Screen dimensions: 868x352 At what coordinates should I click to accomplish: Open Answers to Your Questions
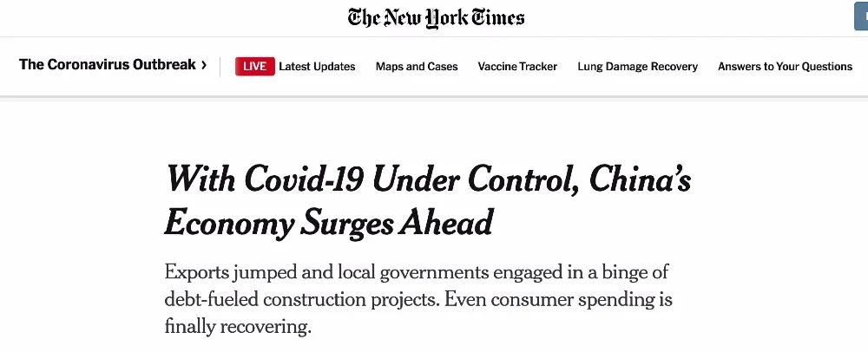coord(785,67)
